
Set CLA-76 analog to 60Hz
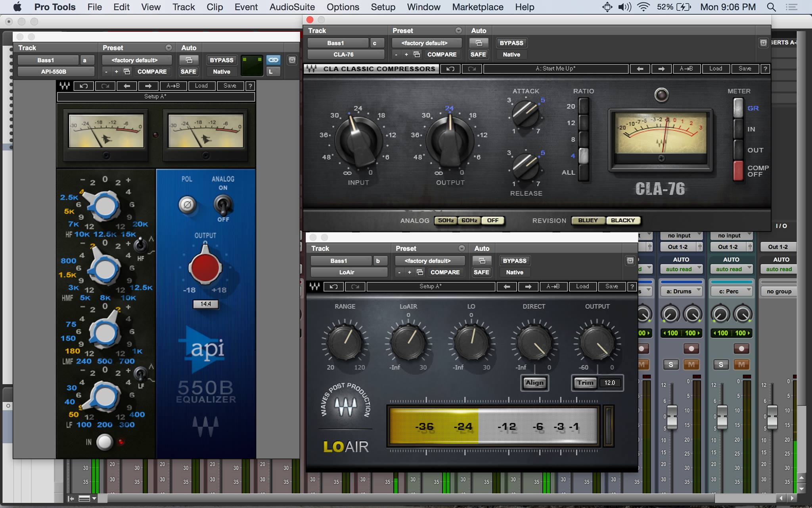pyautogui.click(x=469, y=221)
